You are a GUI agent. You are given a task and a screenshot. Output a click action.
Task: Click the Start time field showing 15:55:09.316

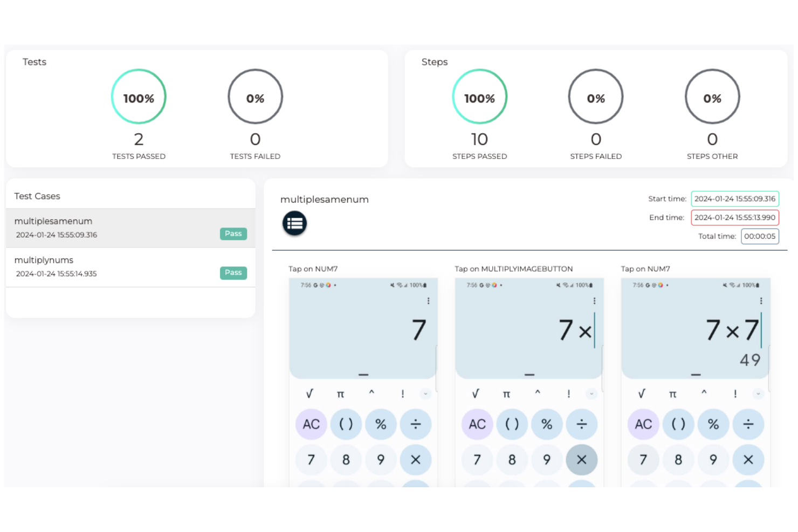pos(734,198)
